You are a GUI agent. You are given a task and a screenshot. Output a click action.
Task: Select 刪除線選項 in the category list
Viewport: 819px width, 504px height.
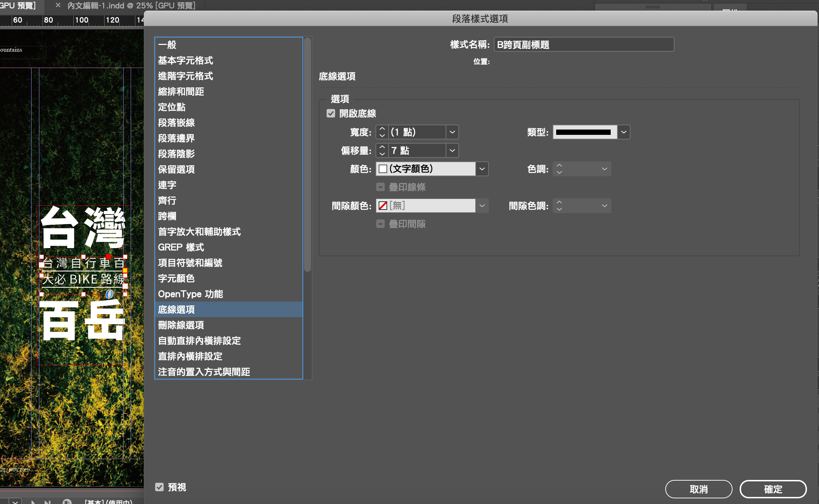point(181,325)
